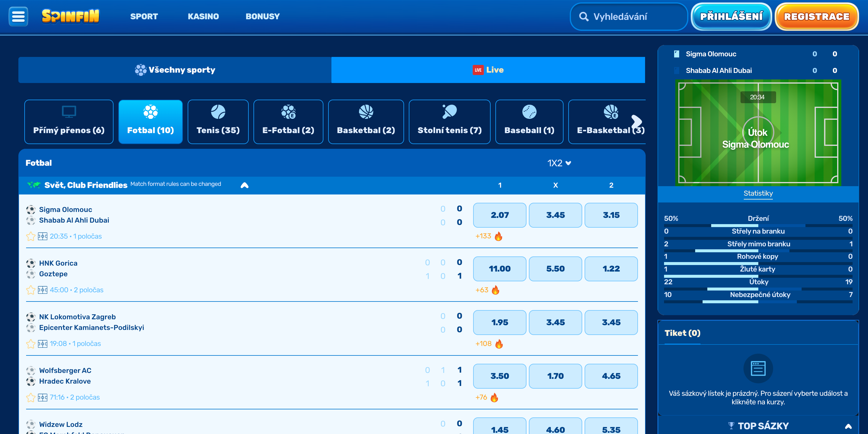Show the +133 additional markets

coord(483,236)
